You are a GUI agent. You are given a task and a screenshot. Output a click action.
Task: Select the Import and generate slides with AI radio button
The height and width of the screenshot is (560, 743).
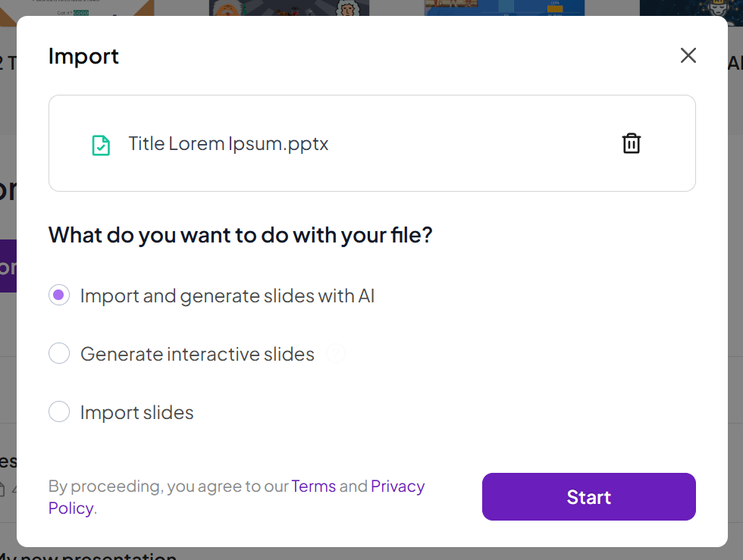coord(59,296)
